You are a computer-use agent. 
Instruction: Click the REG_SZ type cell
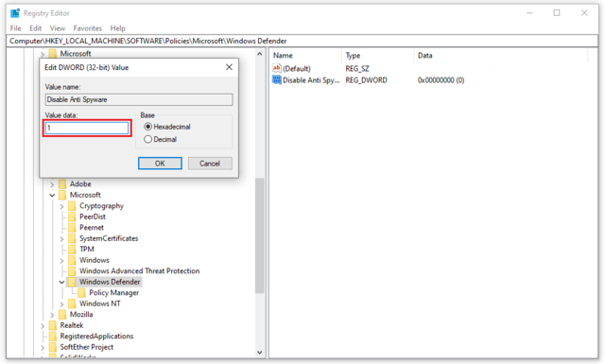(357, 69)
